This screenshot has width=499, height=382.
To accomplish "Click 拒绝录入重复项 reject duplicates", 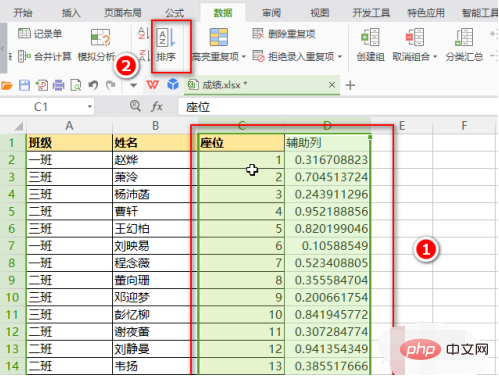I will pos(293,56).
